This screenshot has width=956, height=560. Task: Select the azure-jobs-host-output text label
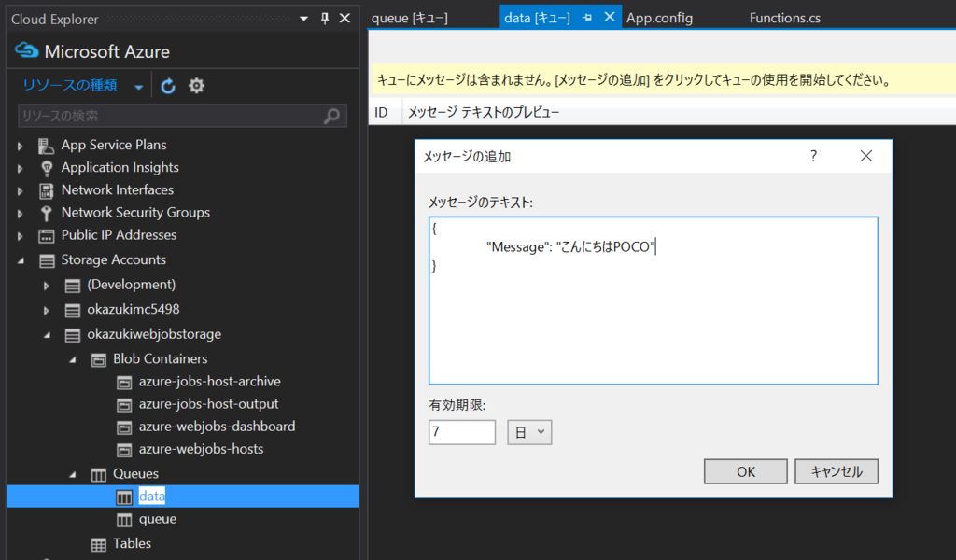pyautogui.click(x=208, y=404)
